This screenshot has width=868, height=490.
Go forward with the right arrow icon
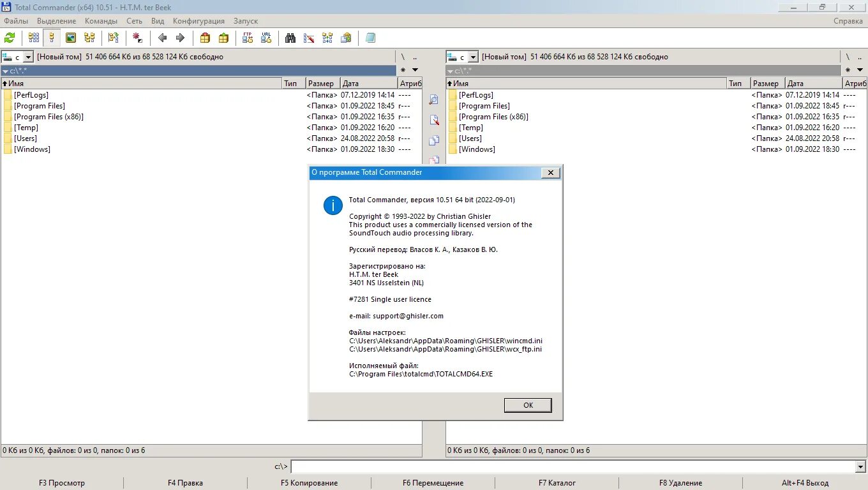[181, 38]
